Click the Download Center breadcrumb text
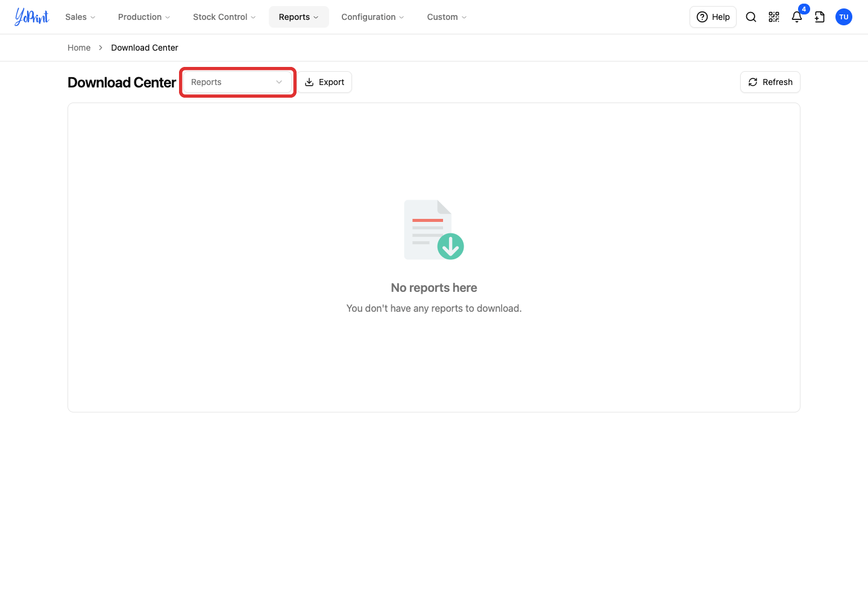The image size is (868, 603). click(x=145, y=48)
